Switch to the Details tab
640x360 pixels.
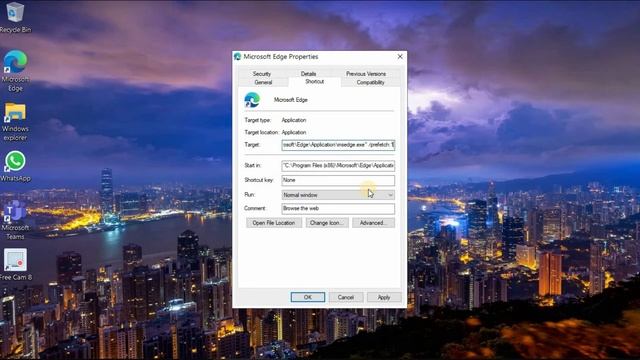pyautogui.click(x=308, y=73)
